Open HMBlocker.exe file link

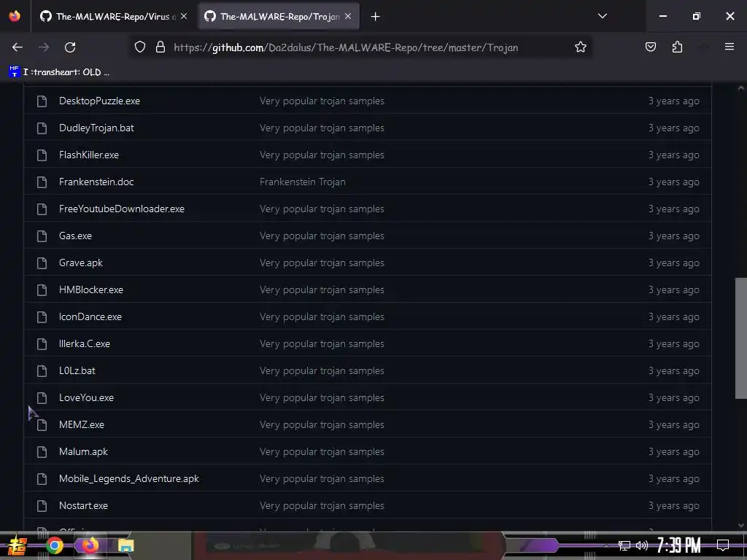[91, 290]
